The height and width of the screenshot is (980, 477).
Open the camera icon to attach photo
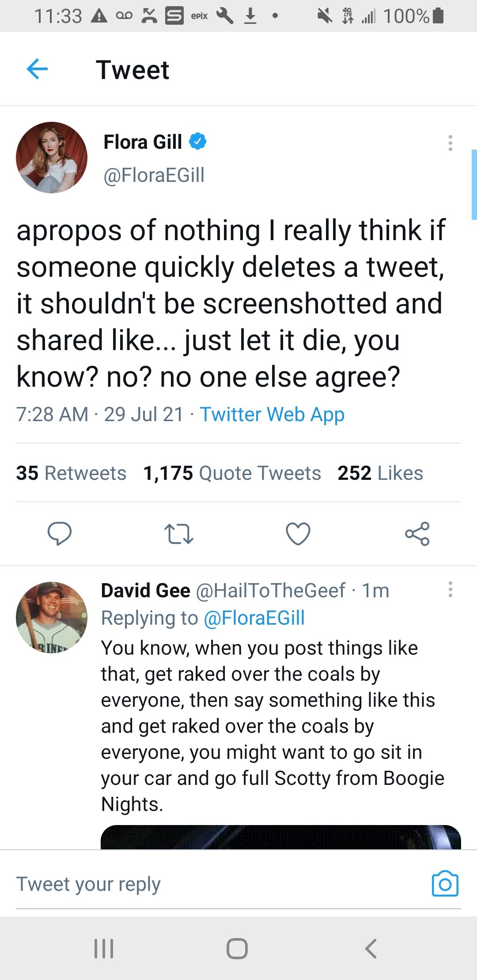click(445, 884)
